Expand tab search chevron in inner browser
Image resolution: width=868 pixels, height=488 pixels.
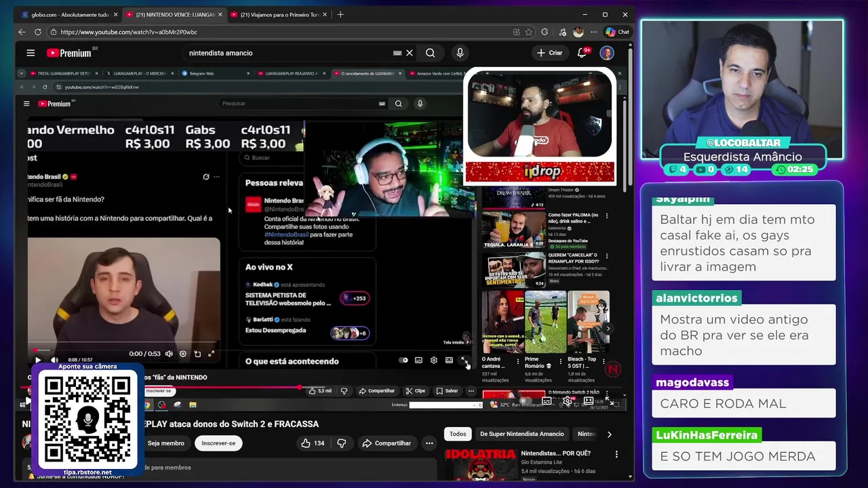pyautogui.click(x=22, y=73)
